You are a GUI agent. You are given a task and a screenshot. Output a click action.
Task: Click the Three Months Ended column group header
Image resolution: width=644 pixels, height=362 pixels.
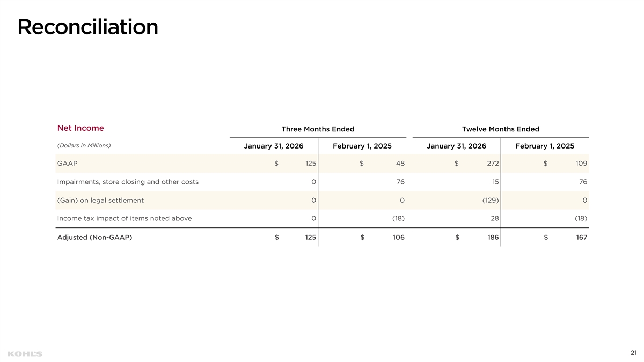pyautogui.click(x=318, y=129)
